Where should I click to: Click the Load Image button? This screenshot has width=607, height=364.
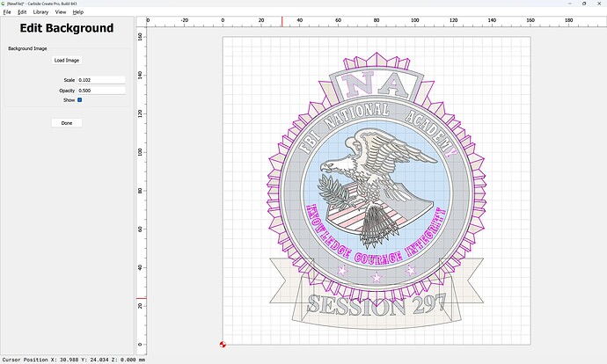coord(67,61)
